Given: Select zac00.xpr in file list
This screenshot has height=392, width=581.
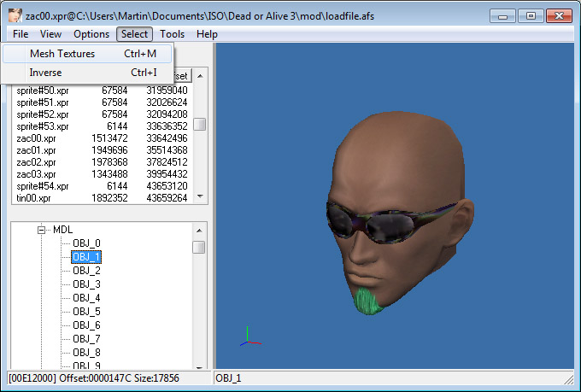Looking at the screenshot, I should click(x=36, y=138).
